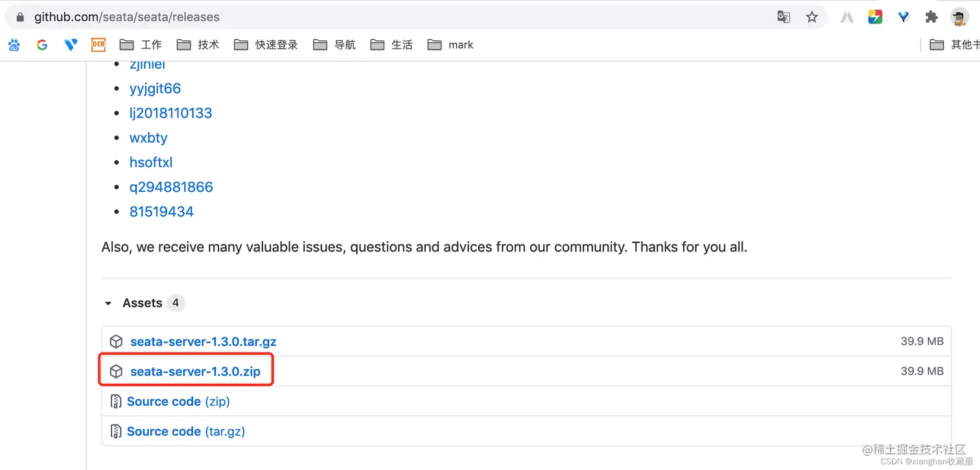This screenshot has height=470, width=980.
Task: Click the community thanks paragraph text
Action: (425, 247)
